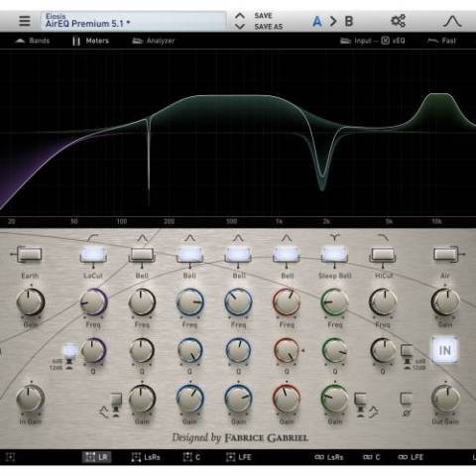The height and width of the screenshot is (476, 476).
Task: Click the LoCut Freq knob
Action: click(x=93, y=302)
